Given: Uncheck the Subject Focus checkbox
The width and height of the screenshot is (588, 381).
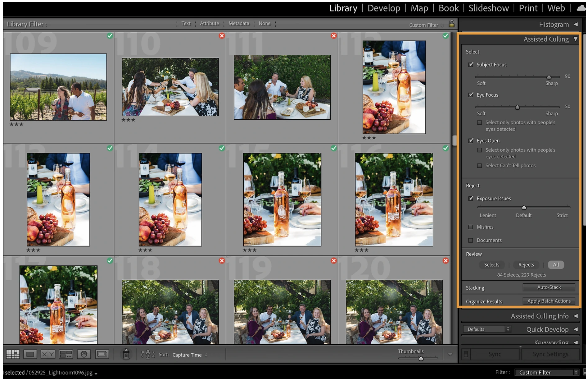Looking at the screenshot, I should (x=471, y=64).
